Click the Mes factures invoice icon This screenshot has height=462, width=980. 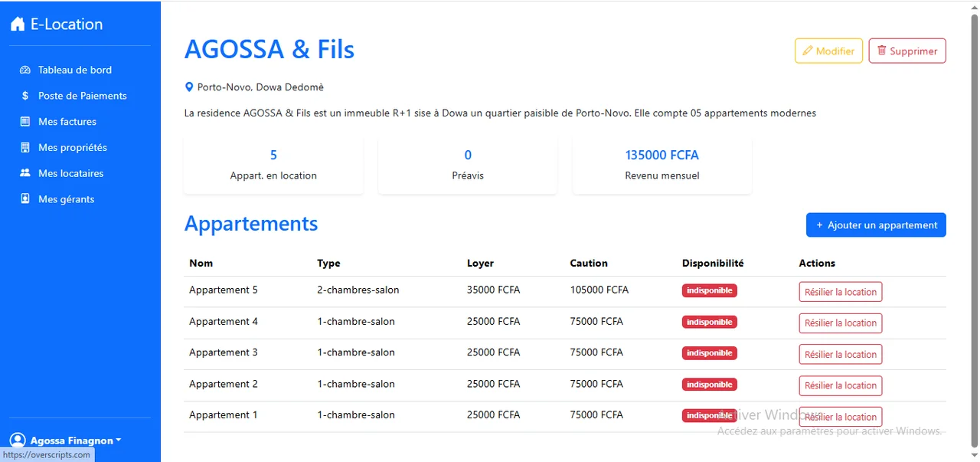pos(24,122)
